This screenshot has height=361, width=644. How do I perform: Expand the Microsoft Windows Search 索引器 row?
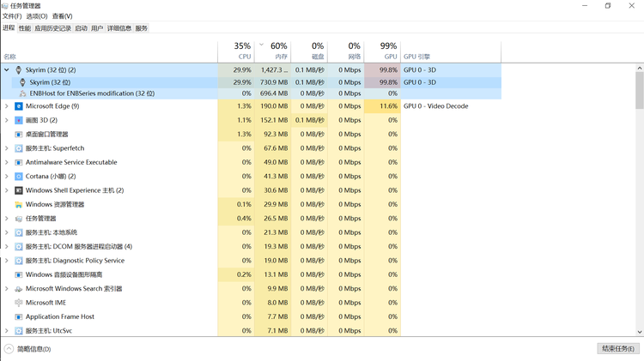pos(7,289)
